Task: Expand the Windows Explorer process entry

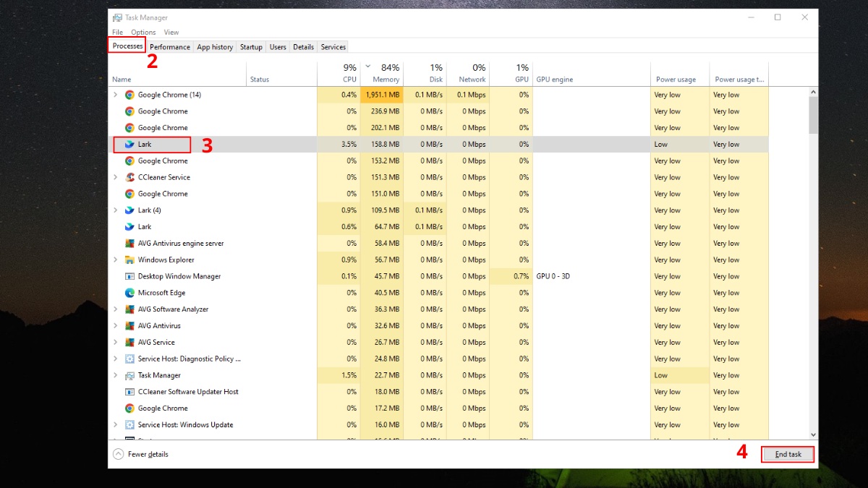Action: click(x=115, y=260)
